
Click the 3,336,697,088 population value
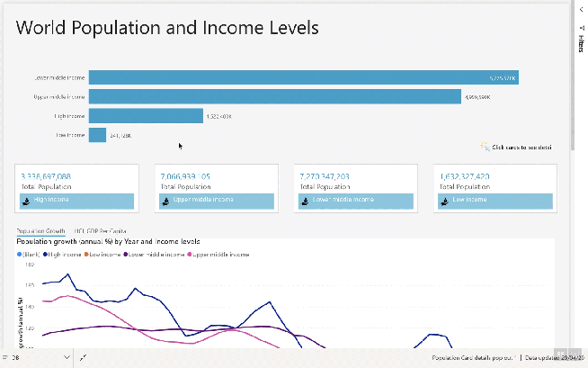46,176
